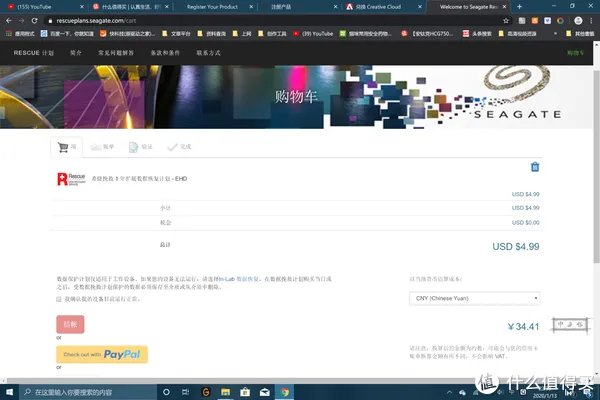The height and width of the screenshot is (400, 600).
Task: Open the 创作工具 bookmark folder
Action: click(272, 34)
